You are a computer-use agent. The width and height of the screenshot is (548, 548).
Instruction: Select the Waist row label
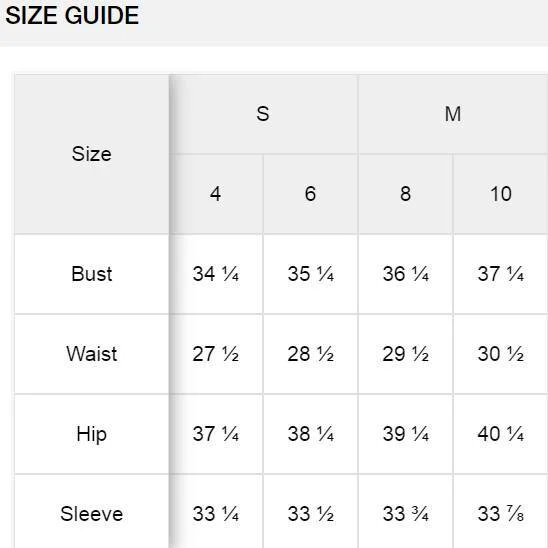point(92,354)
